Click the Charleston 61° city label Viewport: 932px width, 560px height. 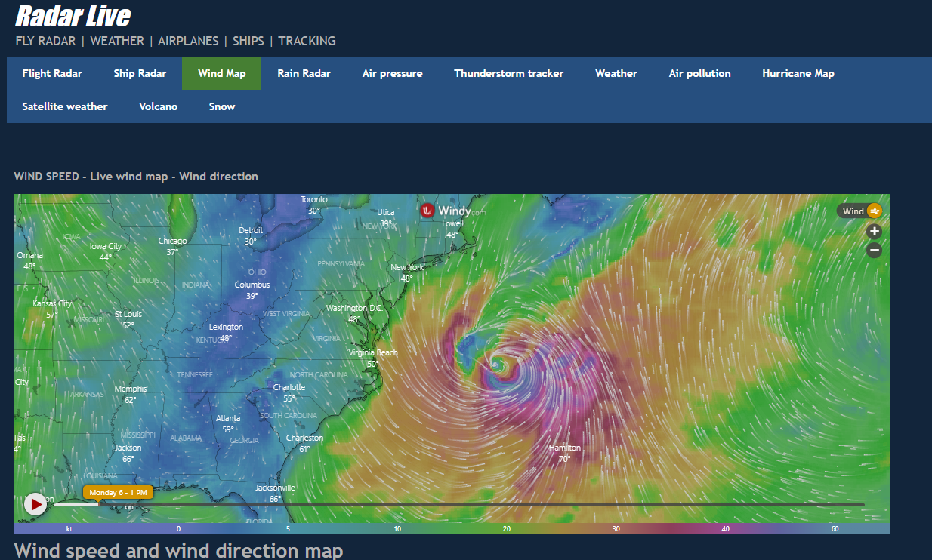pos(304,443)
